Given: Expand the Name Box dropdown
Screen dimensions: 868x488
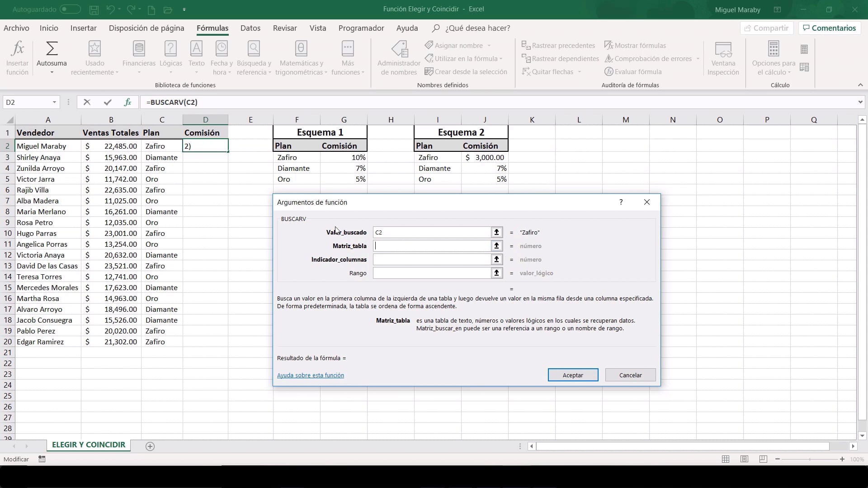Looking at the screenshot, I should [x=54, y=102].
